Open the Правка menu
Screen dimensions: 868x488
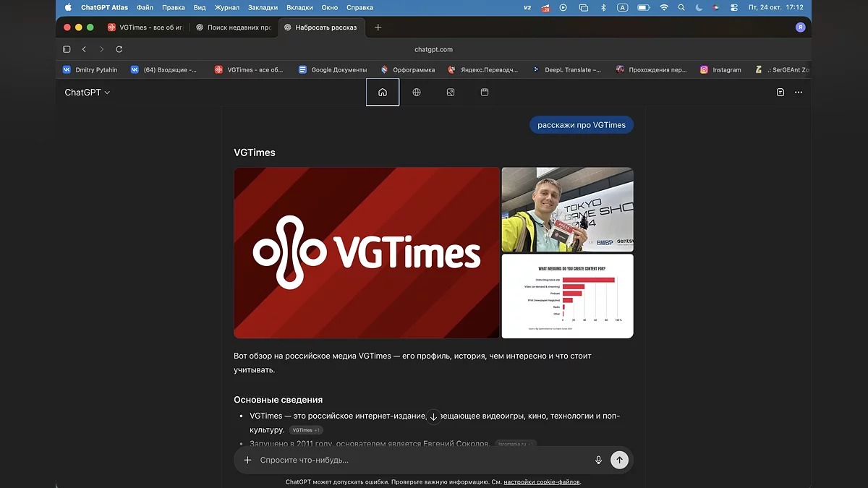174,7
